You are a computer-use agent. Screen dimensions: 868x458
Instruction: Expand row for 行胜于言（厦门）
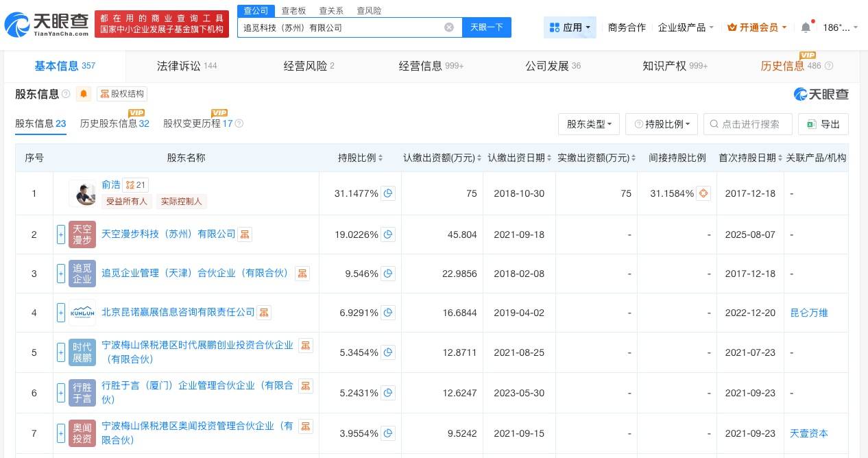[61, 393]
